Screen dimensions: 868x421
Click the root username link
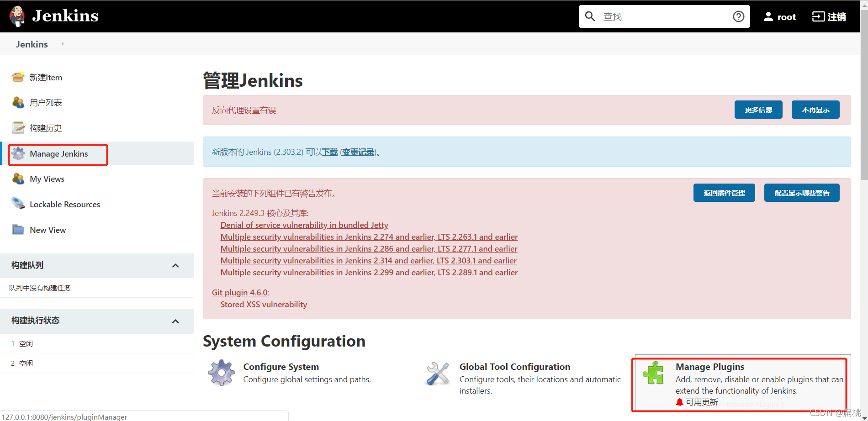(x=786, y=17)
